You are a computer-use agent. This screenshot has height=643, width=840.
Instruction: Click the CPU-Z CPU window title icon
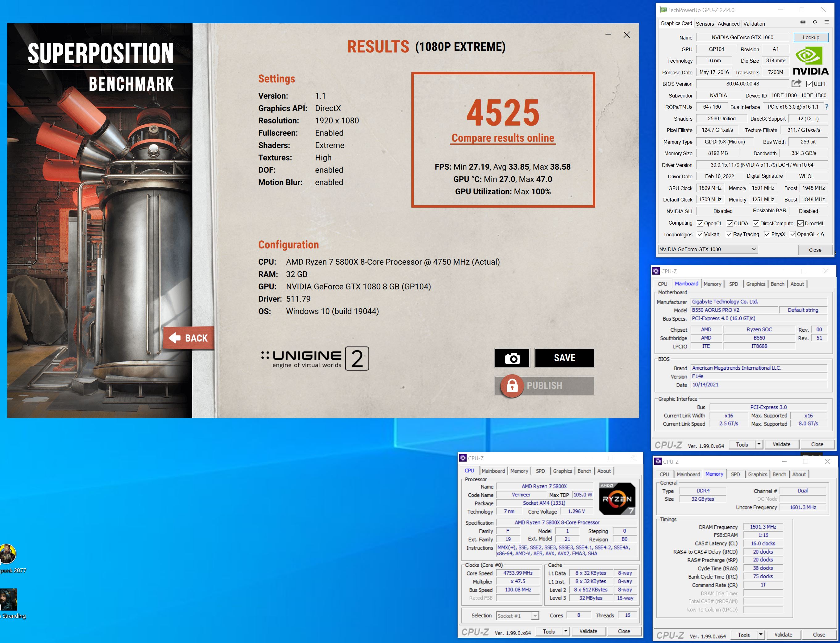click(x=463, y=458)
